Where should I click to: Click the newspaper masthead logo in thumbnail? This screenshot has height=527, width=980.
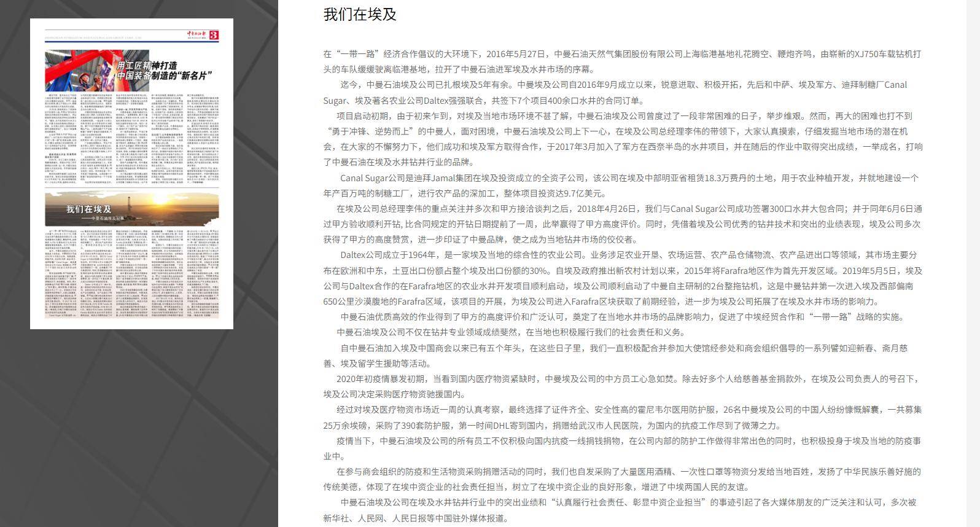pyautogui.click(x=197, y=35)
